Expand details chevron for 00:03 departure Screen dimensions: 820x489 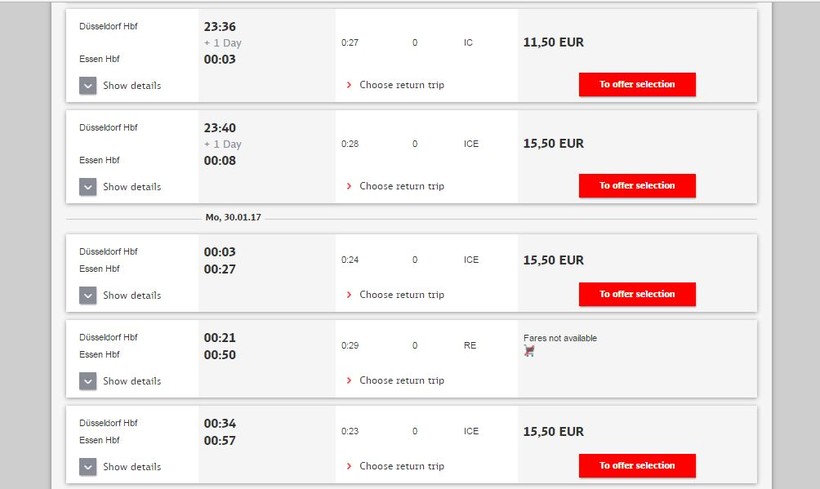point(88,295)
